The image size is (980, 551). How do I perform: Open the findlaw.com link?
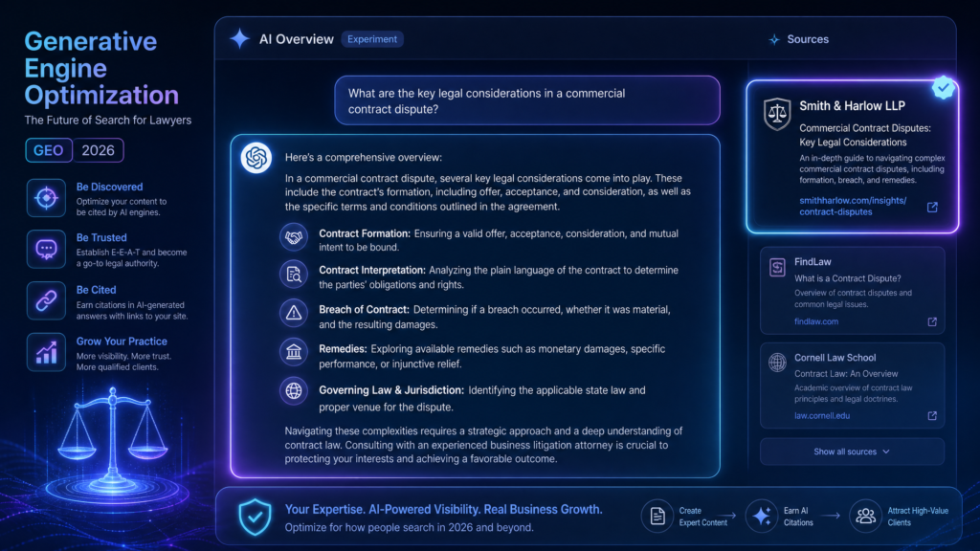[816, 321]
